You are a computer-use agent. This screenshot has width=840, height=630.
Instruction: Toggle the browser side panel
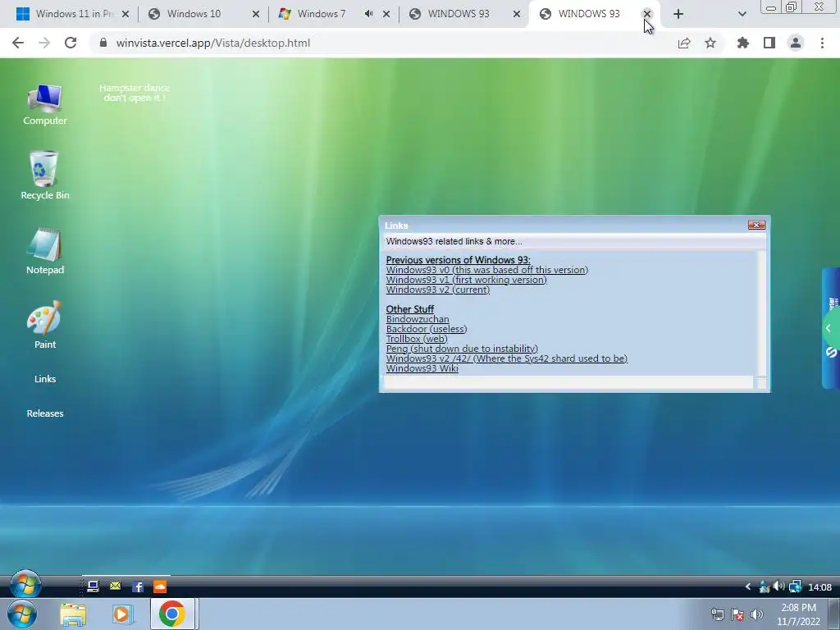click(769, 43)
